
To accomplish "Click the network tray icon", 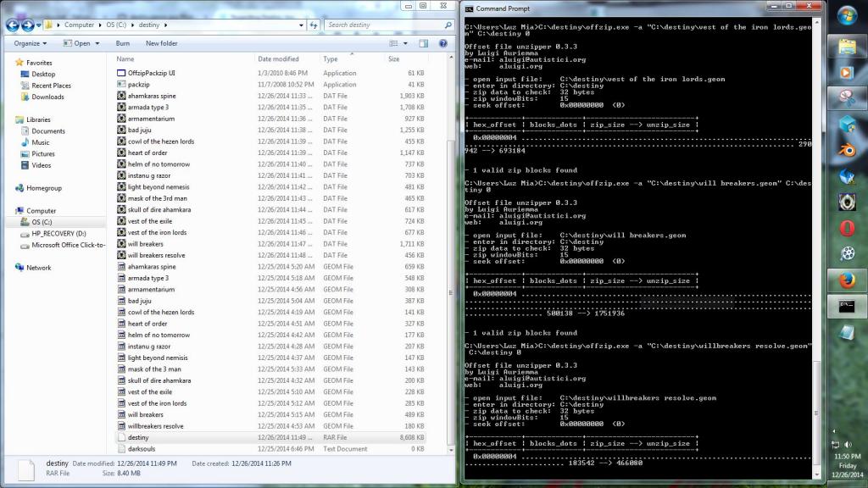I will (x=836, y=444).
